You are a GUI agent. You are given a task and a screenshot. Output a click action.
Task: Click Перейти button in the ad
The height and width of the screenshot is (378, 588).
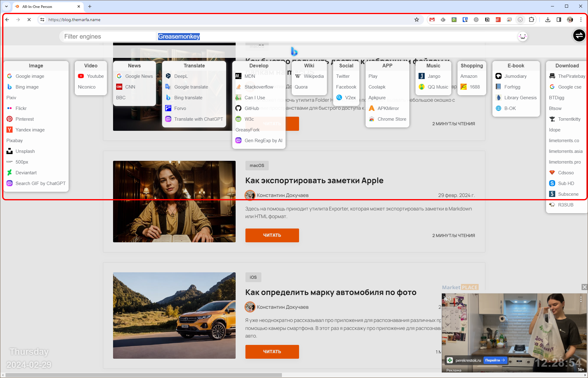495,360
